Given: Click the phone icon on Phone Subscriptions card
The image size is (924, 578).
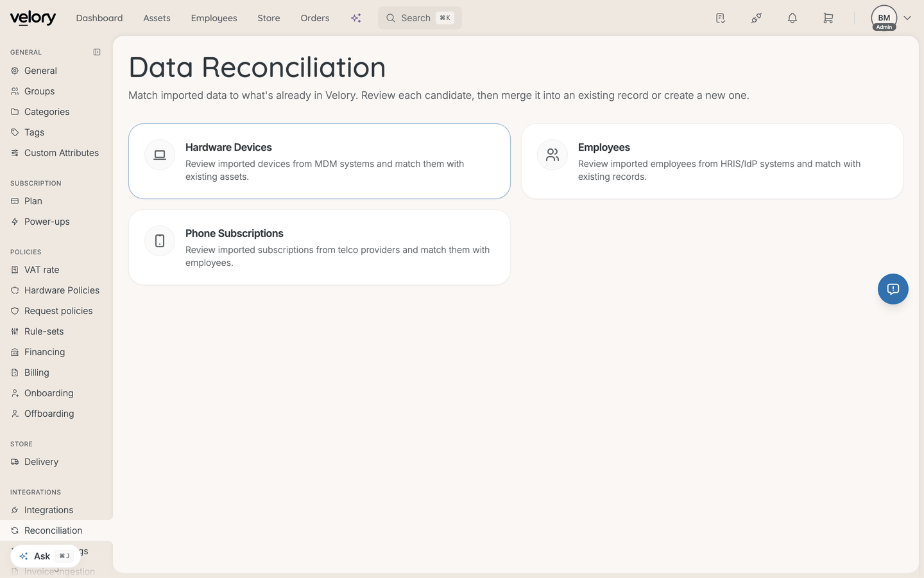Looking at the screenshot, I should (160, 241).
